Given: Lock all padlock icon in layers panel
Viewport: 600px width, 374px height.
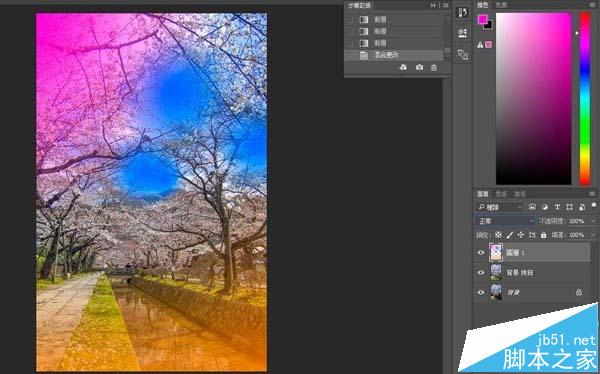Looking at the screenshot, I should 543,235.
